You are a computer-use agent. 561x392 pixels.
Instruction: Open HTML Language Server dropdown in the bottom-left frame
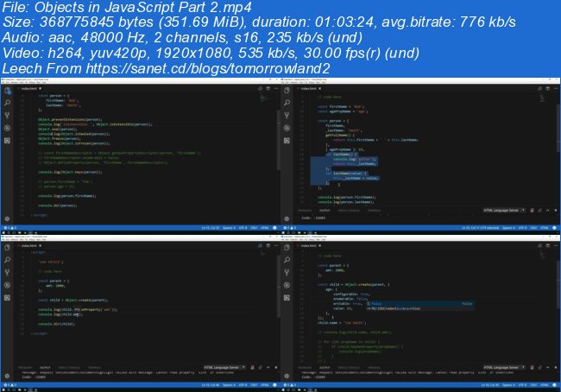(x=224, y=368)
